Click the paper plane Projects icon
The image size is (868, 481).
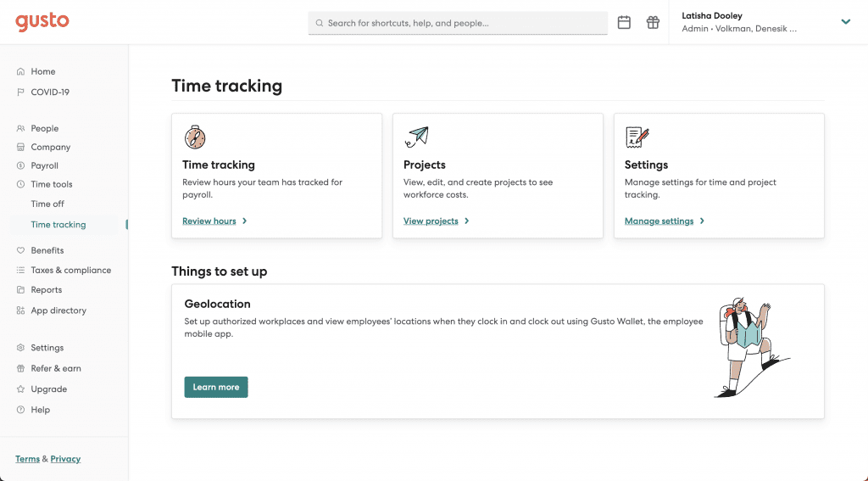pyautogui.click(x=417, y=137)
